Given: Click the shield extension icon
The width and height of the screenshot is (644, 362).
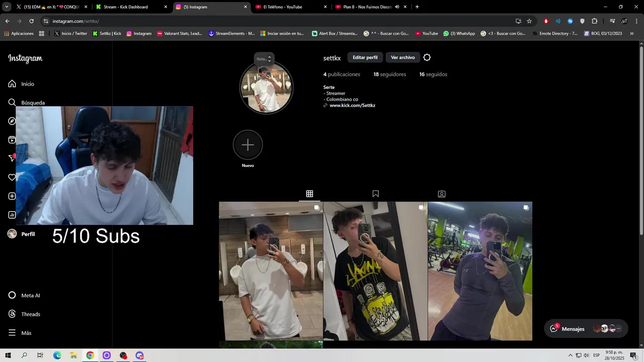Looking at the screenshot, I should point(582,21).
